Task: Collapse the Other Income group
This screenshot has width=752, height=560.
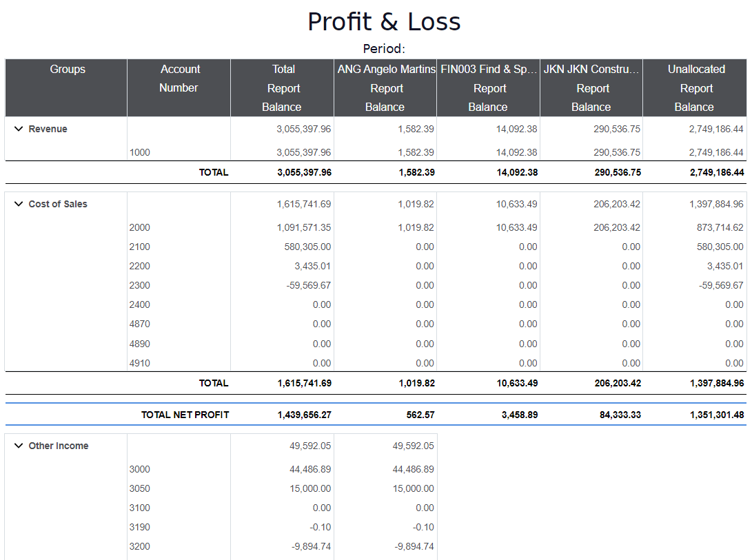Action: [x=19, y=446]
